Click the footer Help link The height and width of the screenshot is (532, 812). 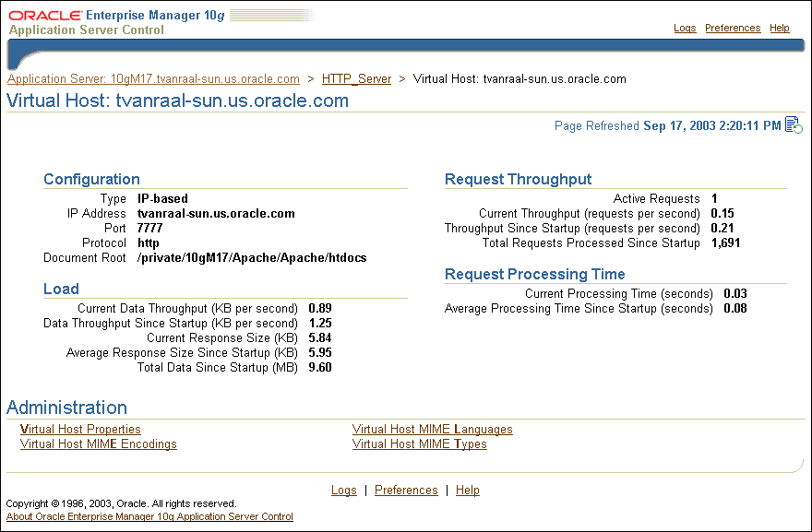pyautogui.click(x=468, y=491)
